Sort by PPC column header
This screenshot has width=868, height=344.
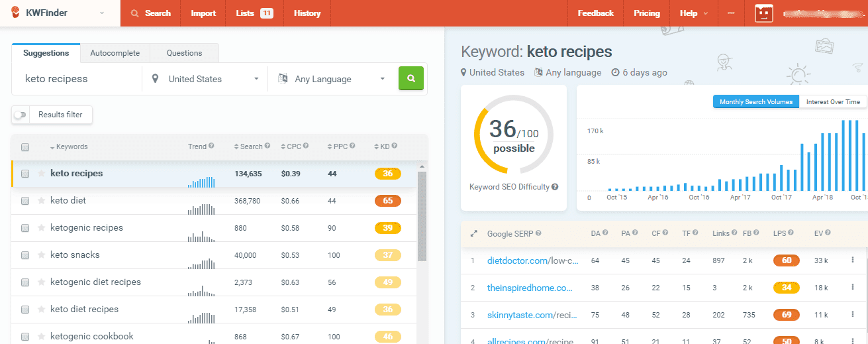click(338, 146)
